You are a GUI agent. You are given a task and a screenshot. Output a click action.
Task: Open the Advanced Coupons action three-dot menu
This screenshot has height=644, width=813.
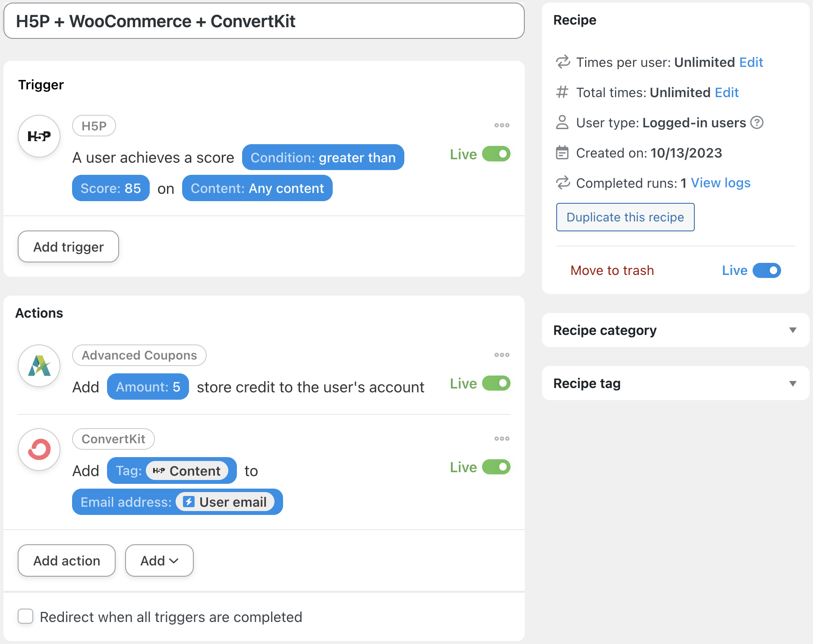[x=502, y=355]
